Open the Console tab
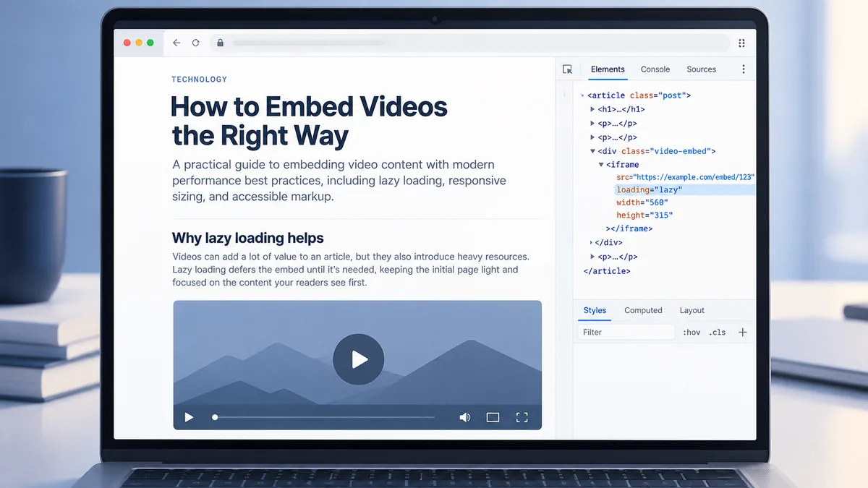Viewport: 868px width, 488px height. [x=655, y=69]
